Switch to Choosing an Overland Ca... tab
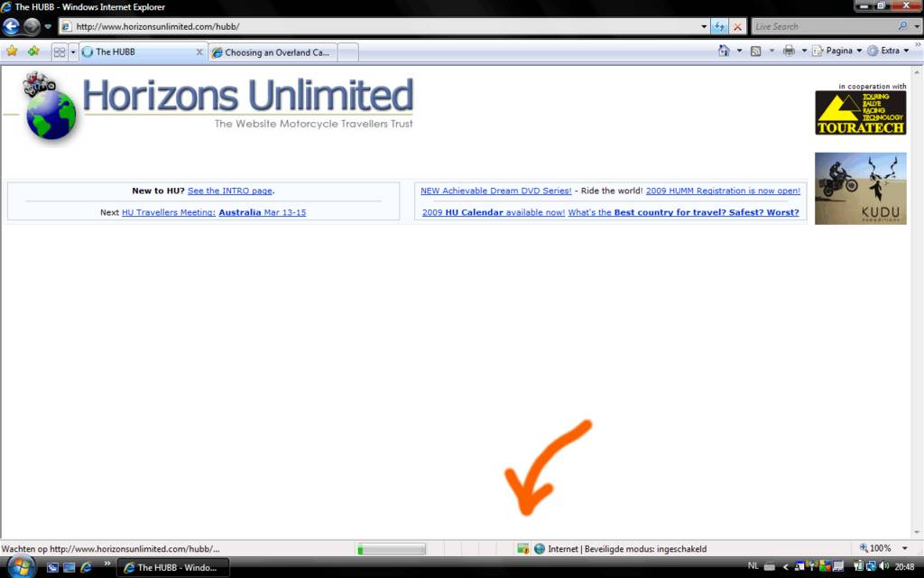 (x=273, y=52)
